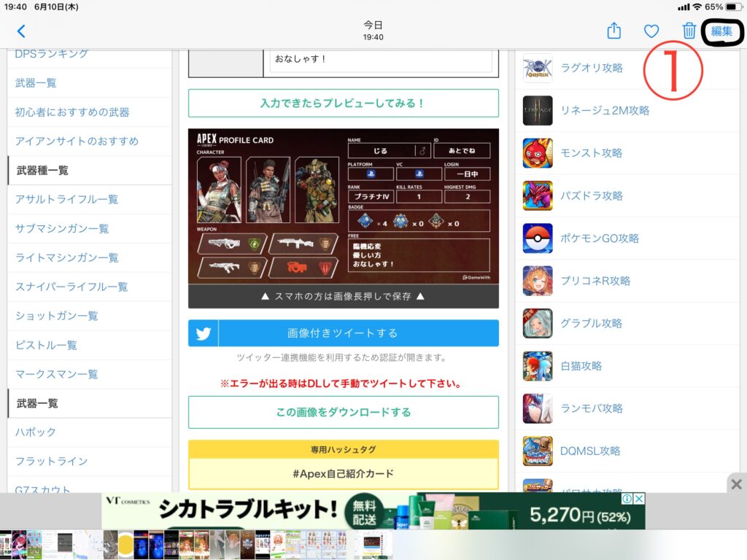Image resolution: width=747 pixels, height=560 pixels.
Task: Click the パズドラ攻略 game icon
Action: pyautogui.click(x=538, y=195)
